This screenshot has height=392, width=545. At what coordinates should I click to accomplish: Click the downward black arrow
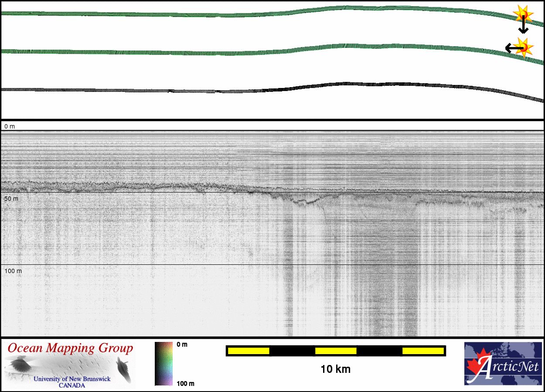click(x=523, y=27)
